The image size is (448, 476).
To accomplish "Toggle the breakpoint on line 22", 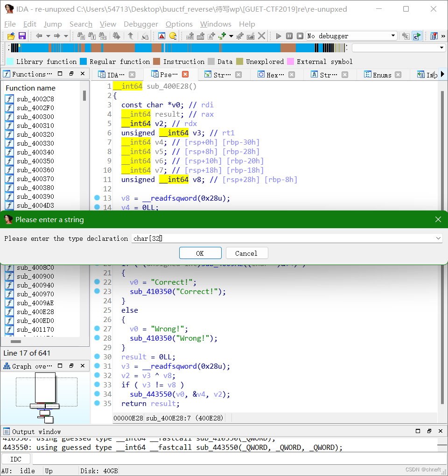I will (98, 282).
